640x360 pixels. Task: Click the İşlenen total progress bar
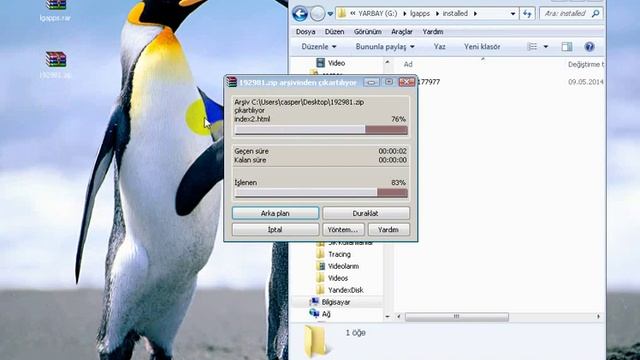point(321,193)
